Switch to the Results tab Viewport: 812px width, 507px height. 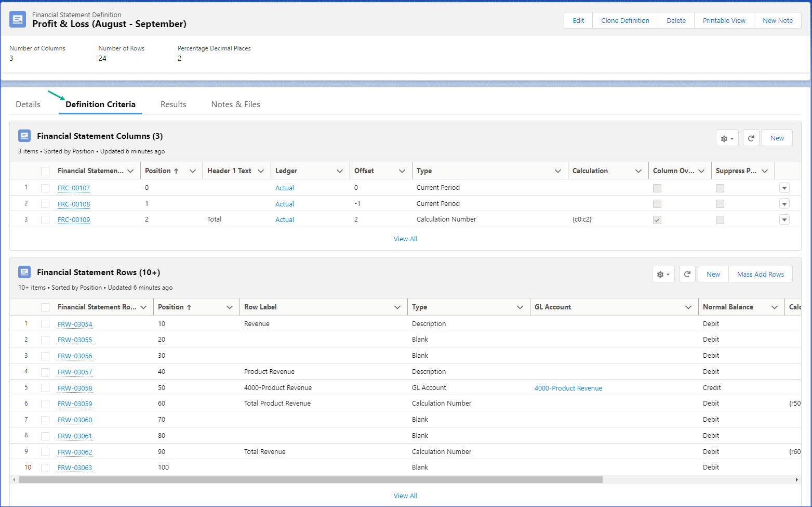tap(173, 105)
